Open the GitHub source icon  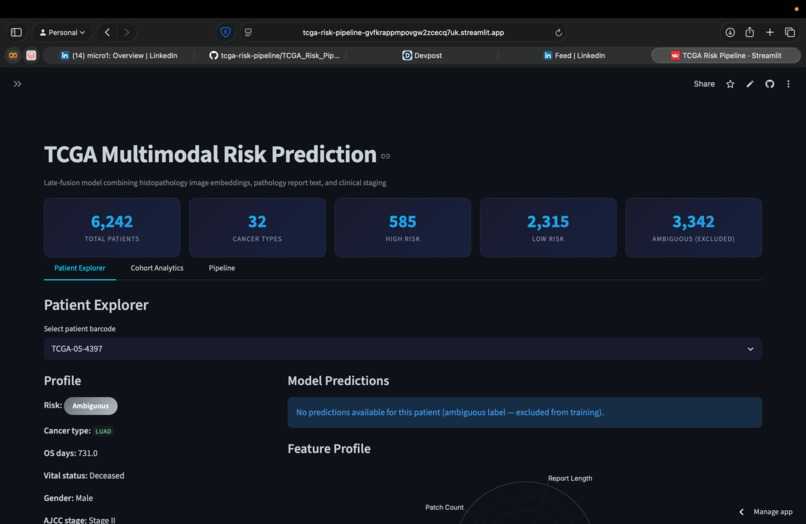coord(770,84)
